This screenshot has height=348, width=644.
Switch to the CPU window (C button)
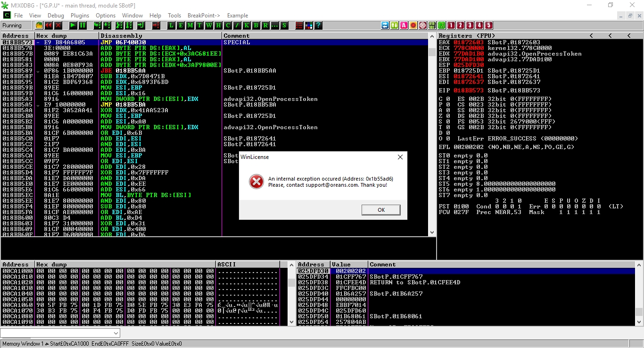[x=228, y=25]
